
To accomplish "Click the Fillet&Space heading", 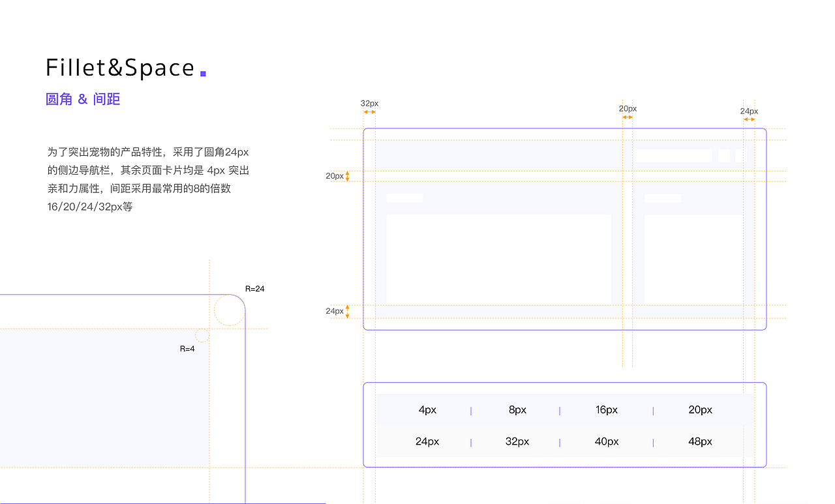I will pos(121,68).
